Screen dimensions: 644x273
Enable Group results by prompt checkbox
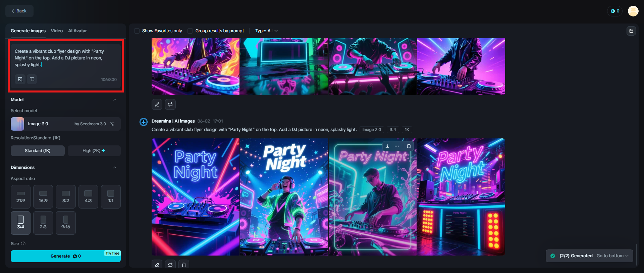coord(190,31)
